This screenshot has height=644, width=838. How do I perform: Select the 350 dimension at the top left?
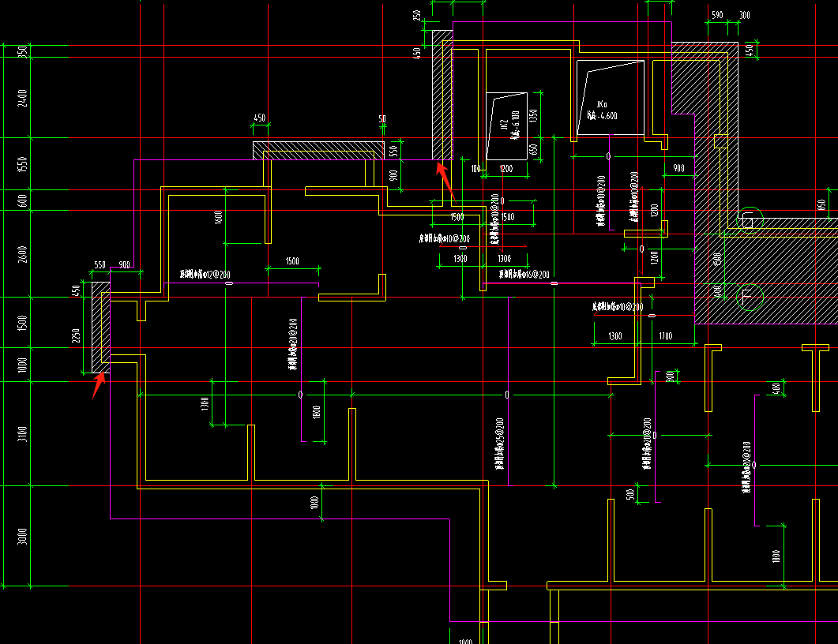(x=22, y=52)
